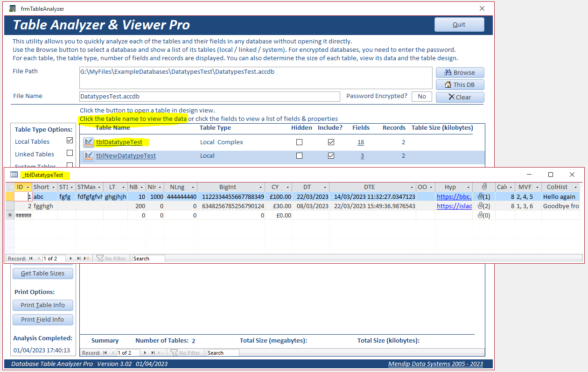The width and height of the screenshot is (588, 372).
Task: Open the https://bbc. hyperlink cell
Action: 454,197
